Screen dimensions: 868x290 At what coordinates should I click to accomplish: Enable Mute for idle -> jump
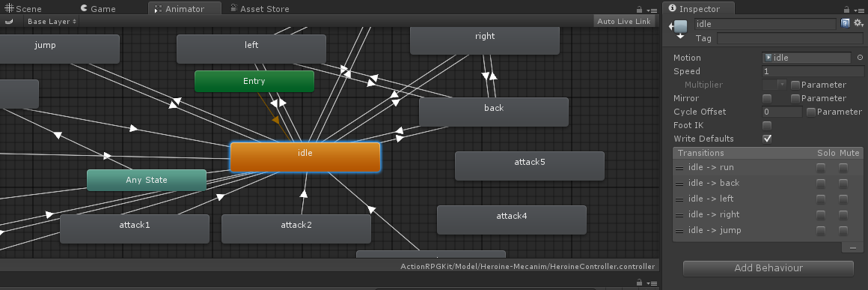pyautogui.click(x=843, y=230)
